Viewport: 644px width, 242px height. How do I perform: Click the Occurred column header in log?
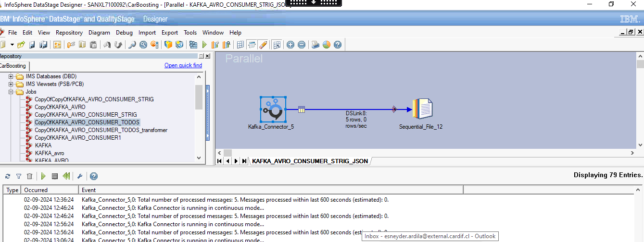pos(50,190)
